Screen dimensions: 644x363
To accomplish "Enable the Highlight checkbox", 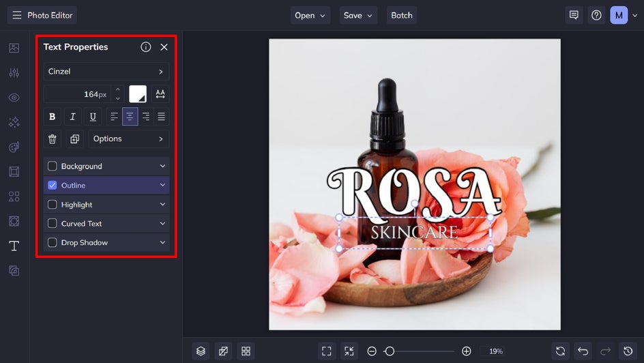I will 52,204.
